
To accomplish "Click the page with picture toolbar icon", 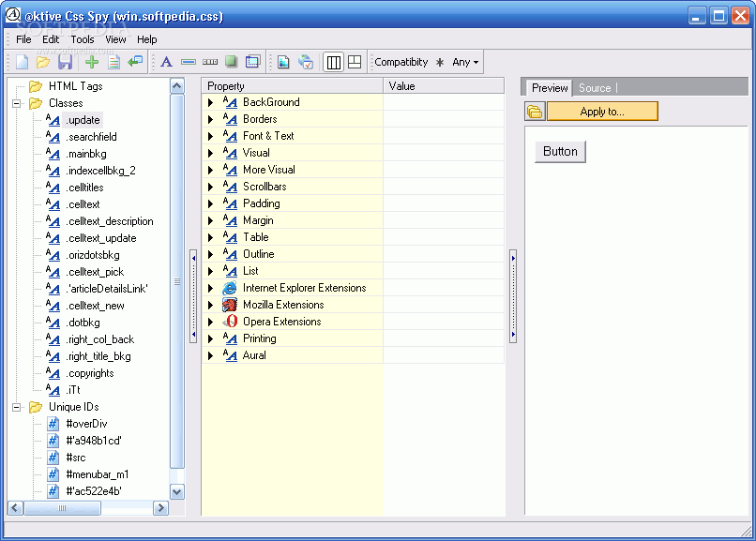I will coord(283,62).
